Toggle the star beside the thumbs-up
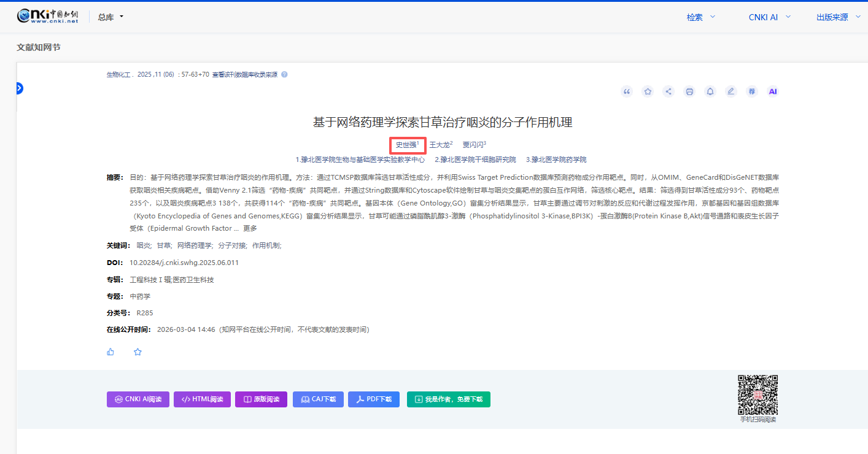Viewport: 868px width, 454px height. pyautogui.click(x=138, y=352)
